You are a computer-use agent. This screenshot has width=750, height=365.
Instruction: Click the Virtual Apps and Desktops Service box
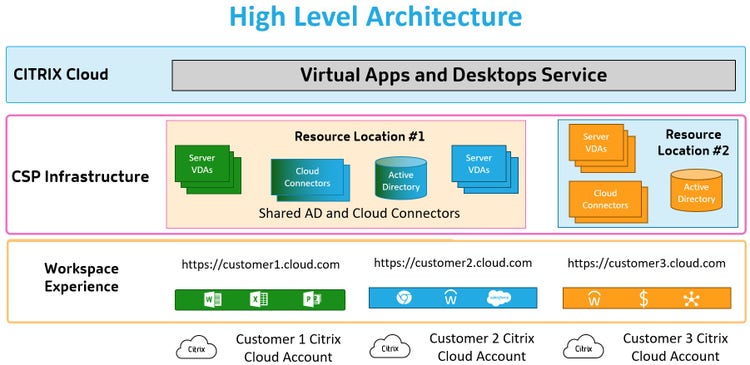[x=453, y=75]
